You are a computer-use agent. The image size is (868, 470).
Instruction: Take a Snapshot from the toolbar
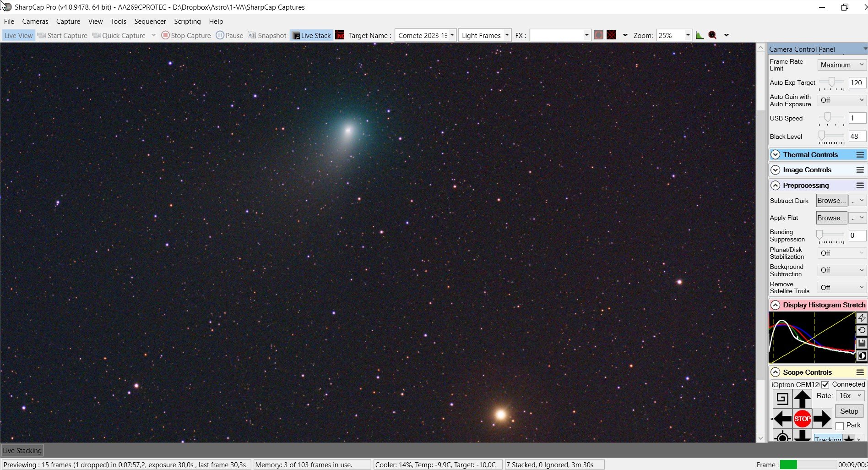267,35
